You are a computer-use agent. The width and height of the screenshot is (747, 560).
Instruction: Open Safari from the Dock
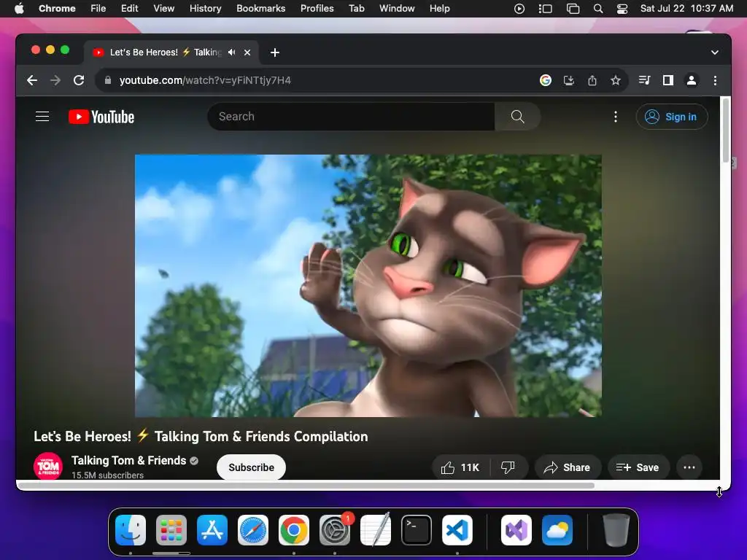pos(253,530)
